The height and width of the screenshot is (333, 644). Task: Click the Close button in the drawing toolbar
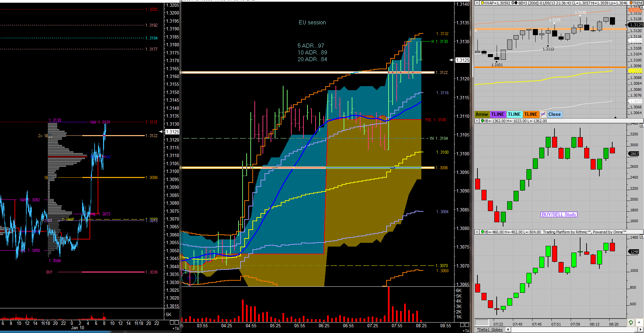click(x=554, y=114)
